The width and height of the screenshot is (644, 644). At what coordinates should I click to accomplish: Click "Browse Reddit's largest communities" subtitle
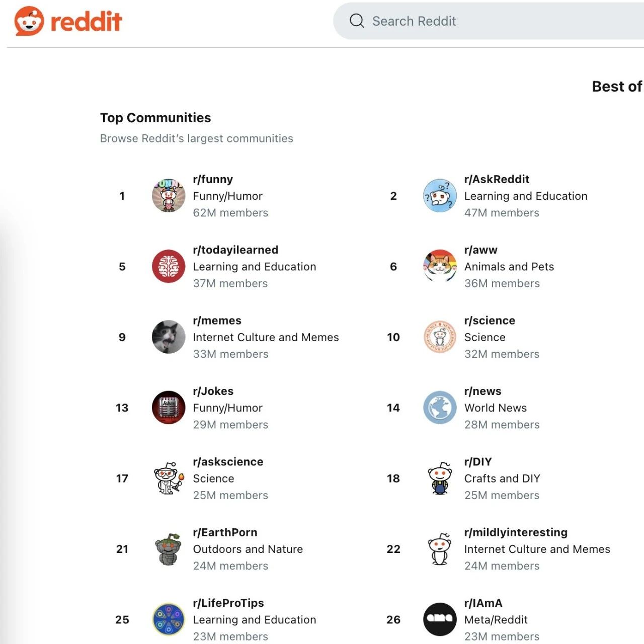pos(197,138)
